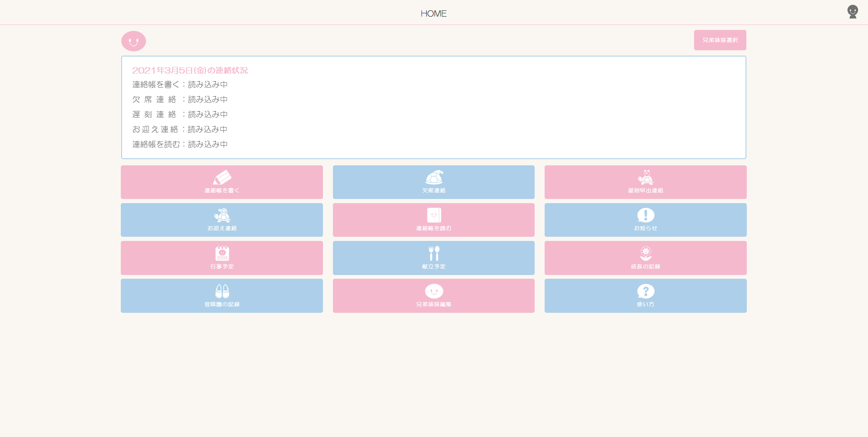Click the お迎え連絡 status row in panel
This screenshot has height=437, width=868.
coord(180,130)
